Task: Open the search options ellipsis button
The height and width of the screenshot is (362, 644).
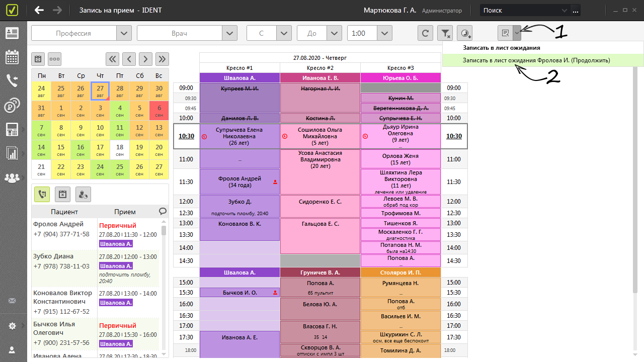Action: pos(576,10)
